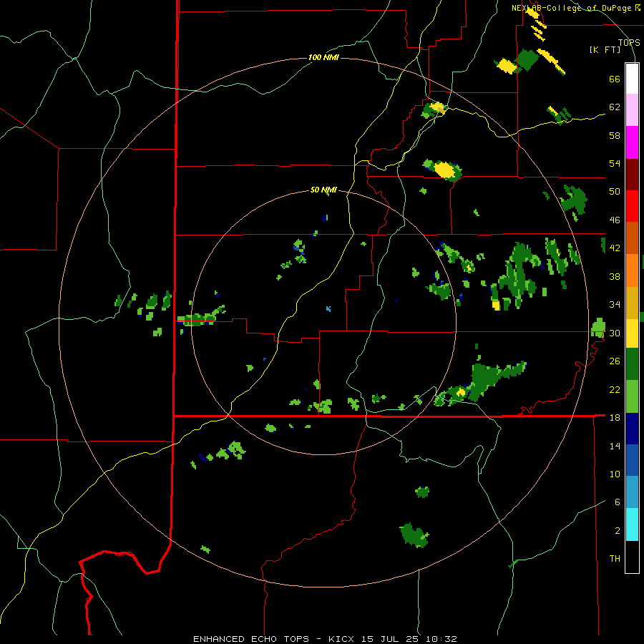Click the medium blue legend swatch
This screenshot has width=644, height=644.
(632, 460)
